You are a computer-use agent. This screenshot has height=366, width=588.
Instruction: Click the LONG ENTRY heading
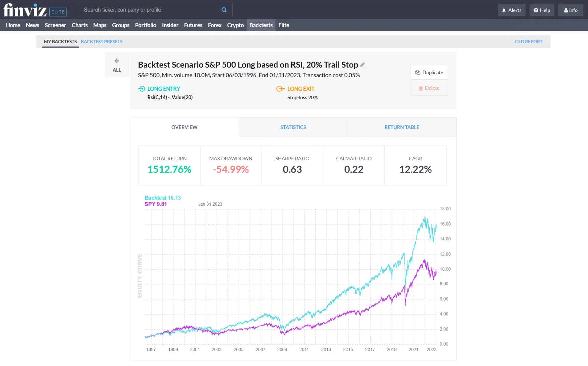pyautogui.click(x=164, y=89)
